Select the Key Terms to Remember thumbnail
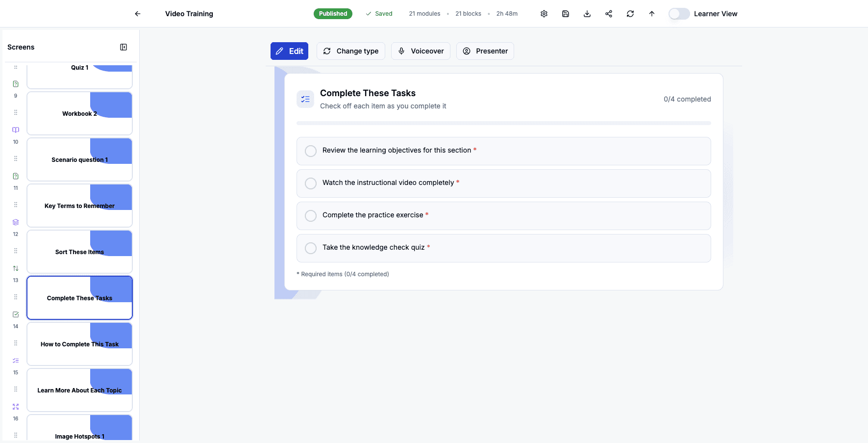 pyautogui.click(x=79, y=206)
